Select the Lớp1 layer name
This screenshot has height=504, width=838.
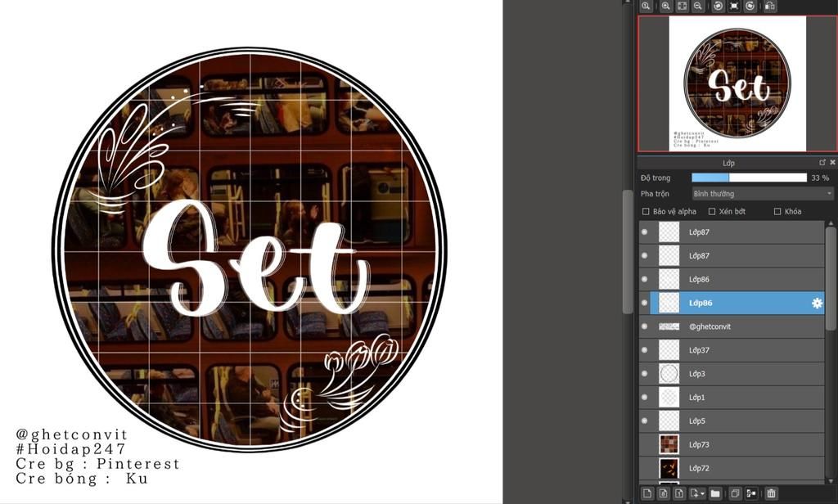pyautogui.click(x=697, y=397)
